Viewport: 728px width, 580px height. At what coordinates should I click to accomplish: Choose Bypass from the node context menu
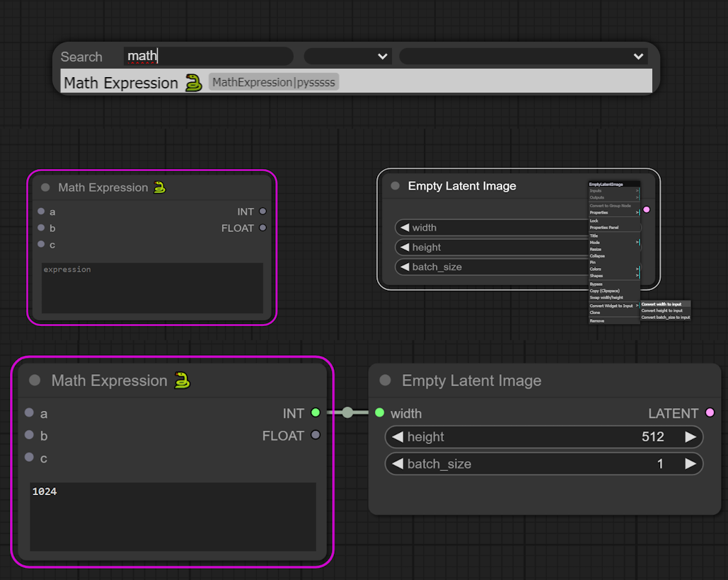pos(596,284)
